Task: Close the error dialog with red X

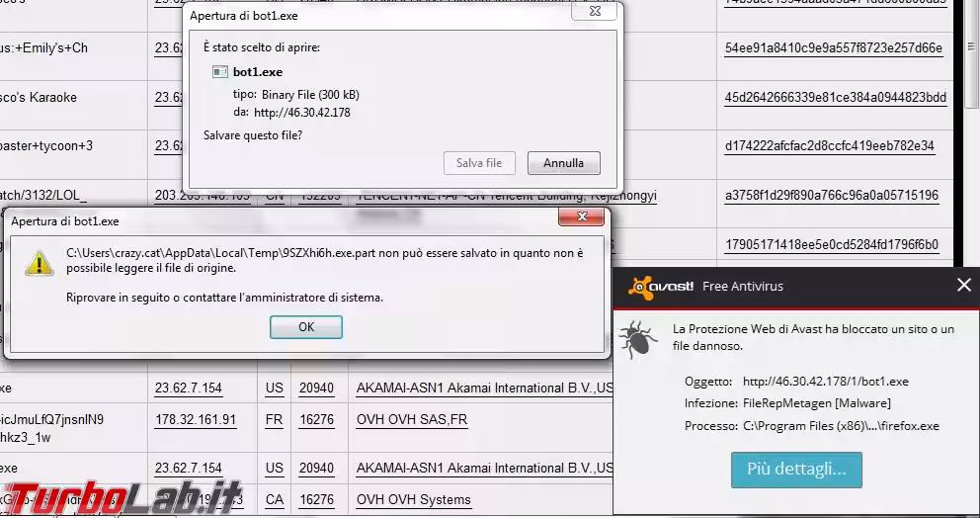Action: [x=581, y=216]
